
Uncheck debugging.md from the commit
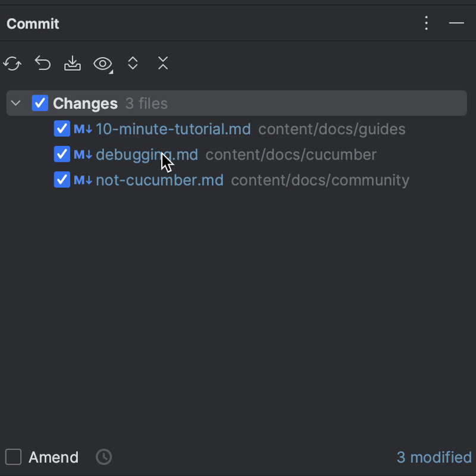coord(62,154)
